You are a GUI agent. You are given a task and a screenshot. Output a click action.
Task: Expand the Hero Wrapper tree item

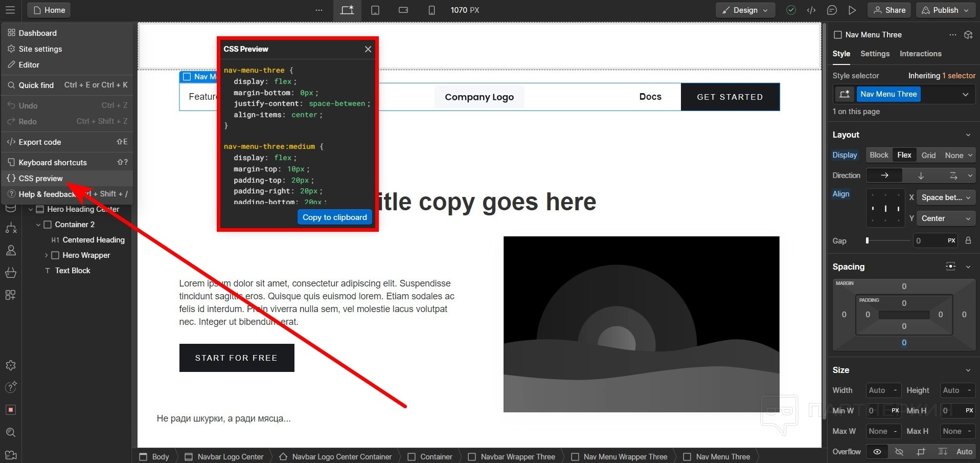(46, 255)
